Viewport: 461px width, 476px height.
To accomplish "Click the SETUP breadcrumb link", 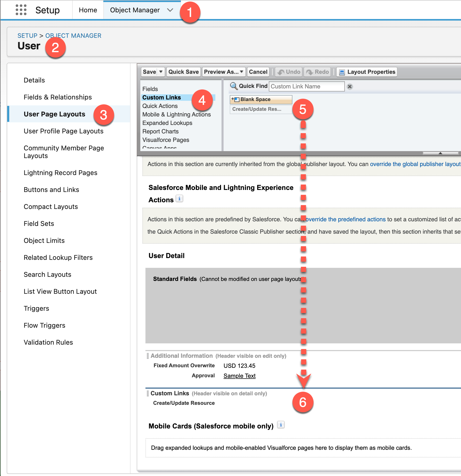I will tap(27, 35).
